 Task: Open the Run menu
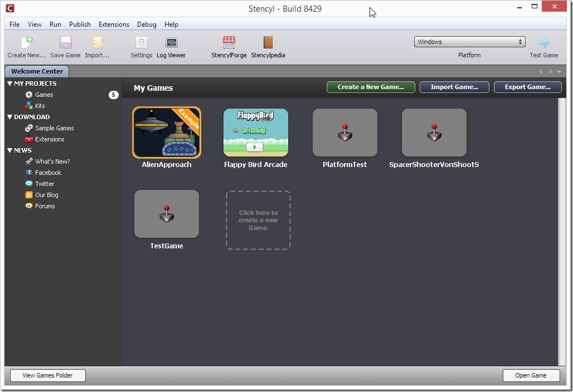tap(55, 24)
